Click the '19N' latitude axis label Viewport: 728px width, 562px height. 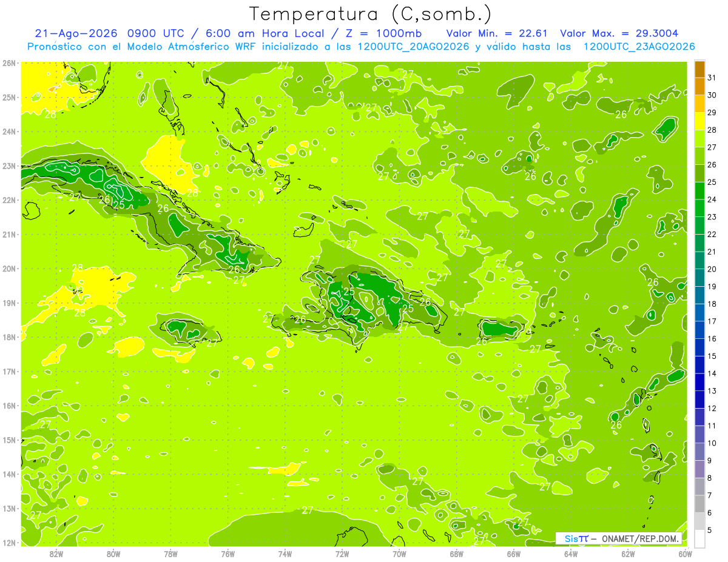click(9, 303)
